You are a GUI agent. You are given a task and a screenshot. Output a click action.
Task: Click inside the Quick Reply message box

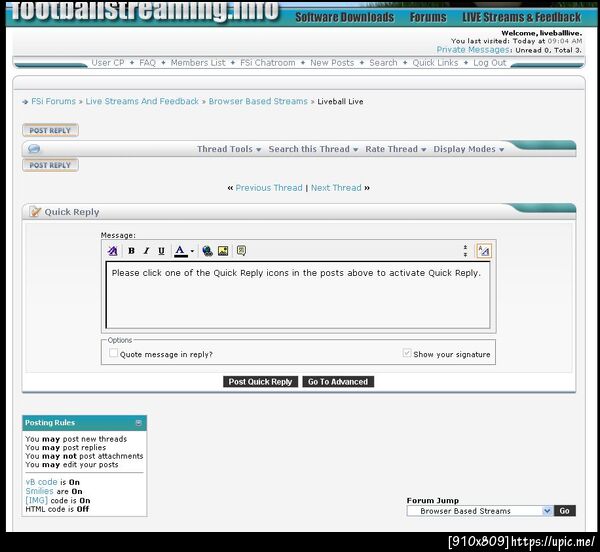[298, 295]
